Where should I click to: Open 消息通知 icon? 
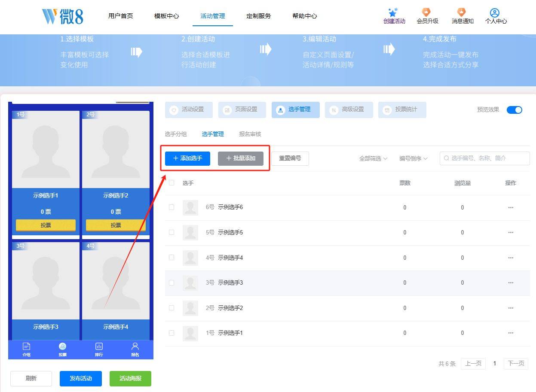(x=462, y=12)
